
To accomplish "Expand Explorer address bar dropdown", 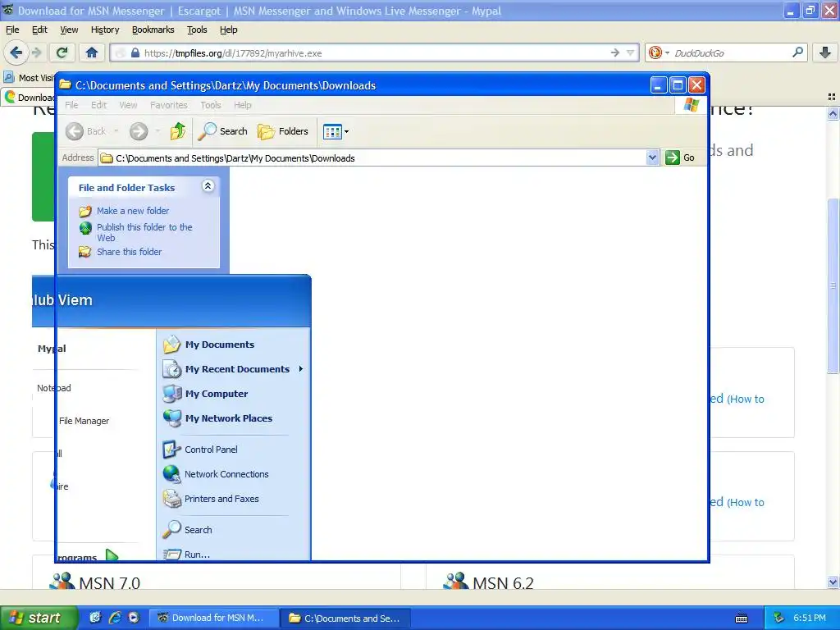I will pyautogui.click(x=652, y=158).
